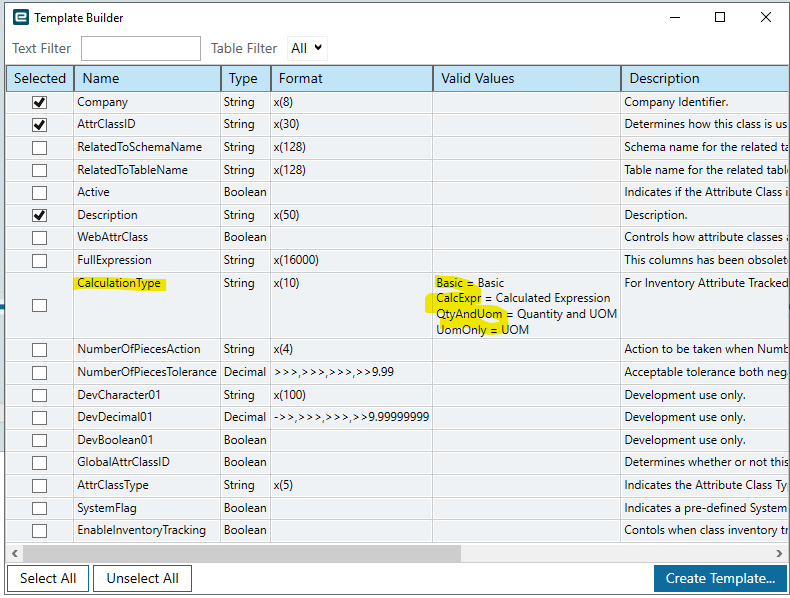Check the SystemFlag checkbox
Image resolution: width=790 pixels, height=598 pixels.
click(39, 508)
